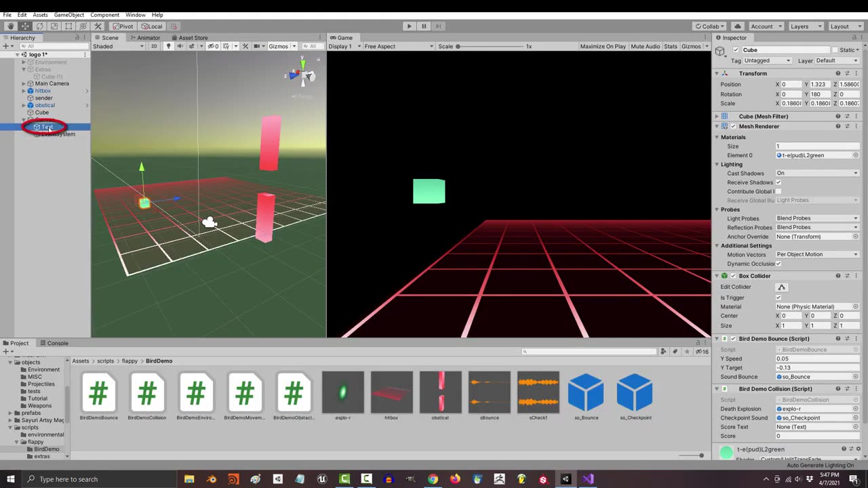This screenshot has height=488, width=868.
Task: Click the Play button
Action: (x=409, y=26)
